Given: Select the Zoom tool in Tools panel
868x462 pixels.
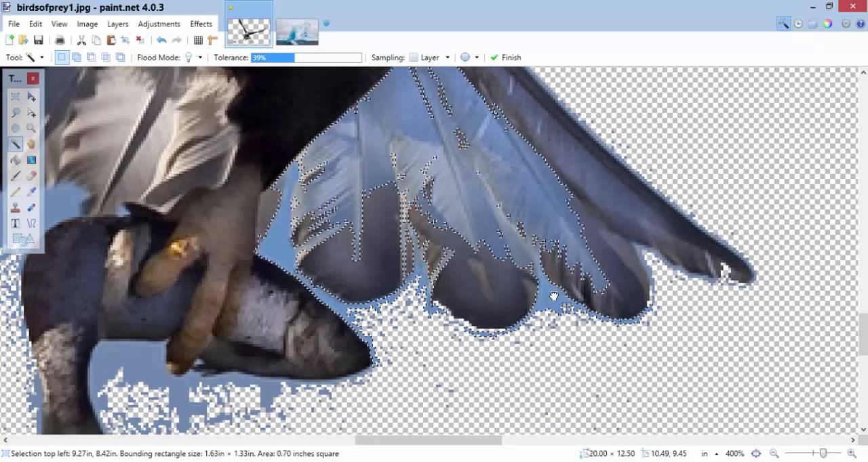Looking at the screenshot, I should pyautogui.click(x=31, y=129).
